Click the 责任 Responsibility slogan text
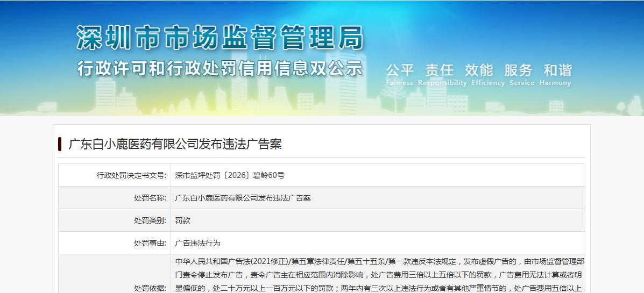This screenshot has height=293, width=644. 442,75
